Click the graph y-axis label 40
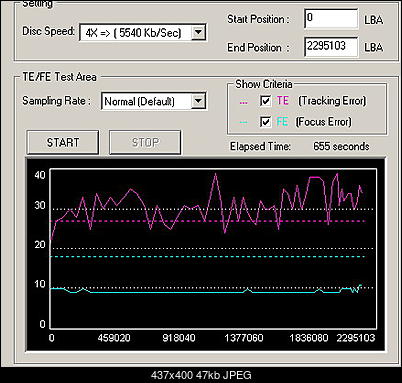 (40, 175)
